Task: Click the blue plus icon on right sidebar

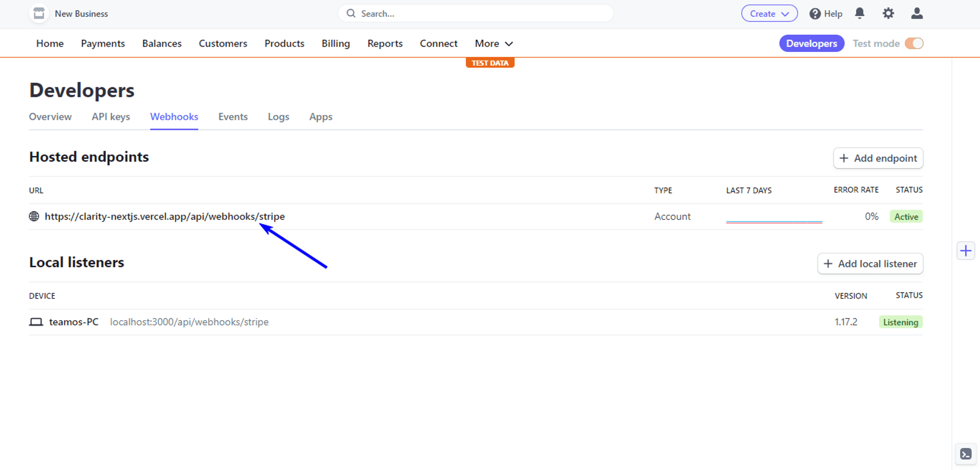Action: click(x=965, y=251)
